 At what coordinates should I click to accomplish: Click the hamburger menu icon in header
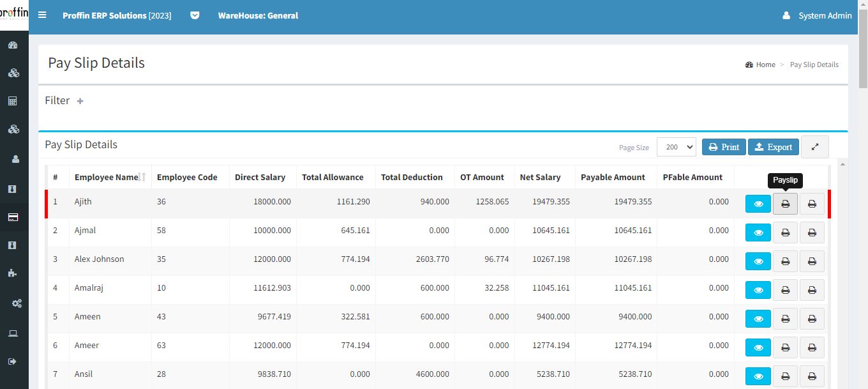(42, 15)
